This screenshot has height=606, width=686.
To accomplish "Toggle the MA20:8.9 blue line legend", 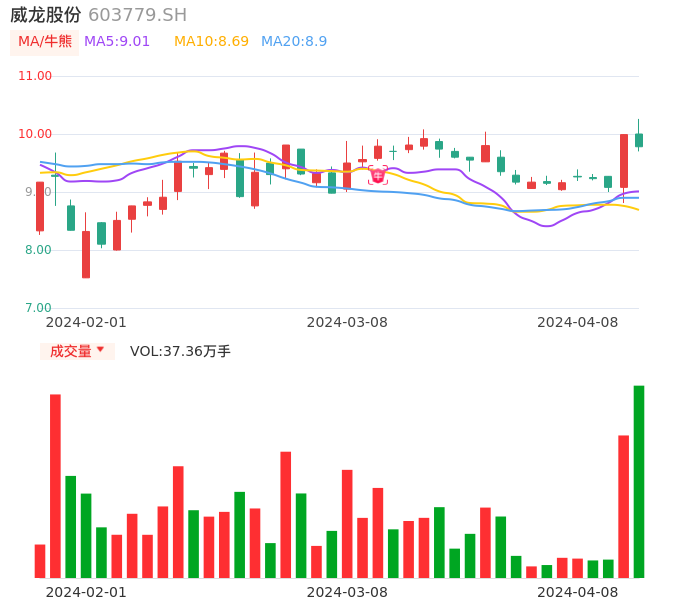I will (294, 42).
